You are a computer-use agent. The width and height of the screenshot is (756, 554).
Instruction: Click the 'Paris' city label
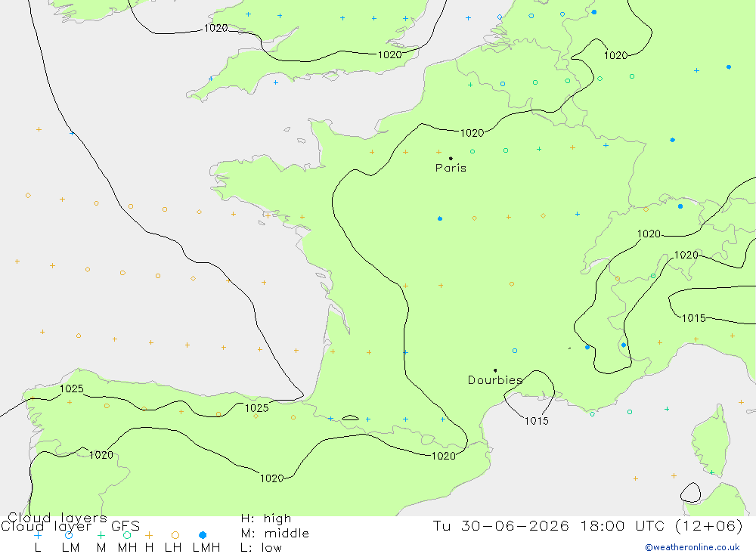point(451,168)
